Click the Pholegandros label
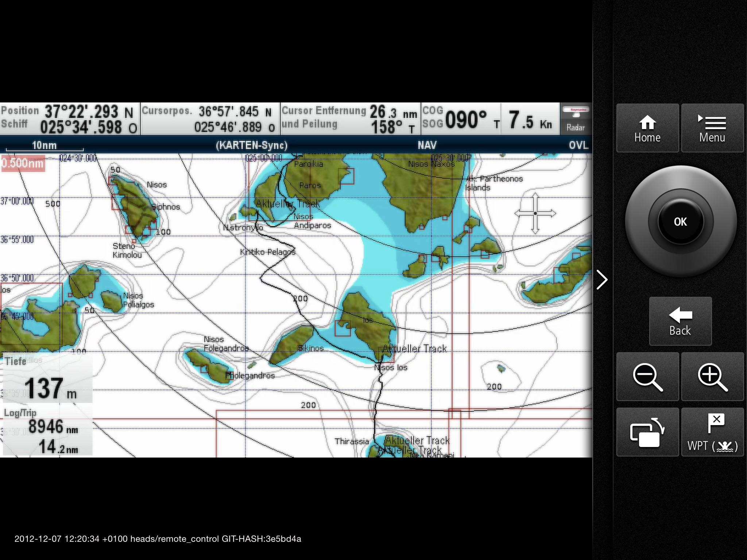 (250, 376)
